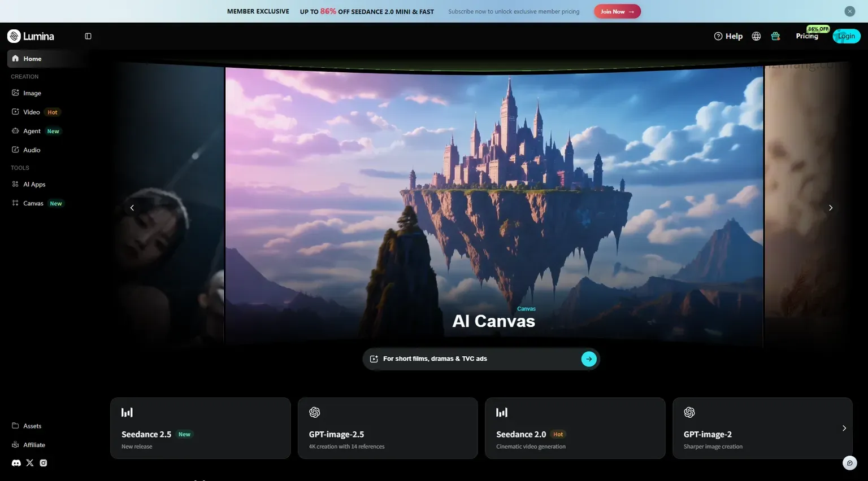Image resolution: width=868 pixels, height=481 pixels.
Task: Open the Pricing page
Action: [x=807, y=36]
